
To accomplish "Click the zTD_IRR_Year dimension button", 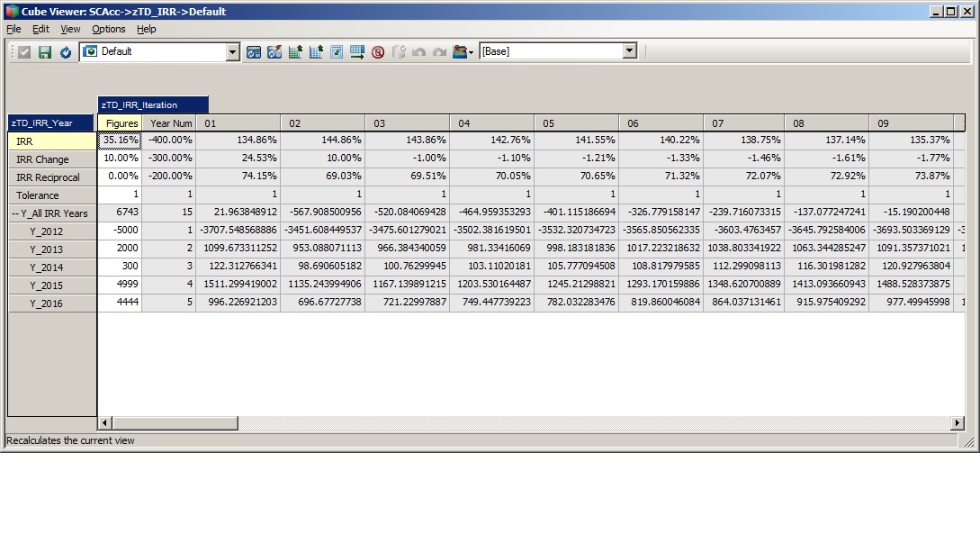I will click(50, 123).
